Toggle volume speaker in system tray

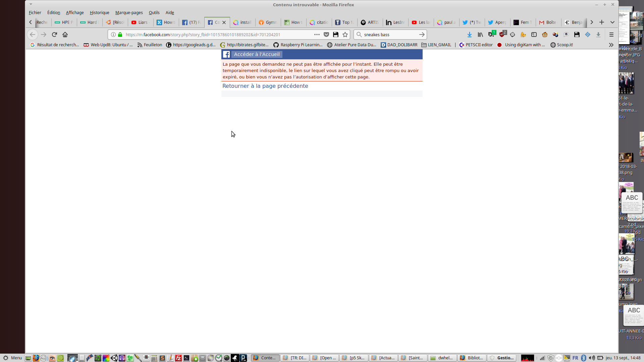pyautogui.click(x=592, y=358)
